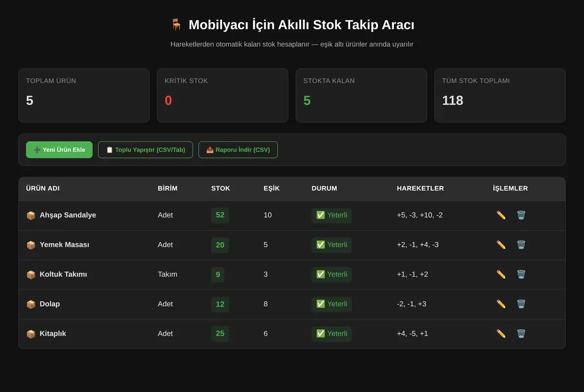Click movements "+4, -5, +1"
Viewport: 584px width, 392px height.
click(x=413, y=334)
